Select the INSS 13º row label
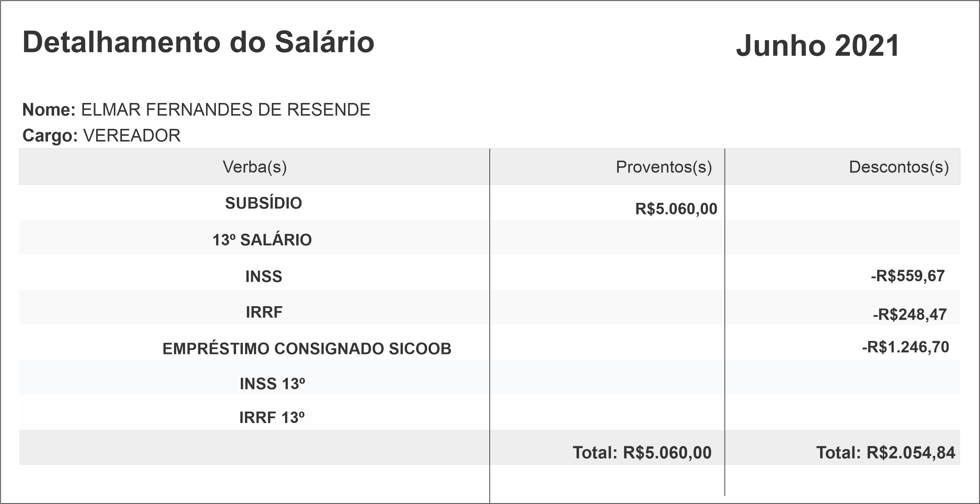 click(272, 384)
